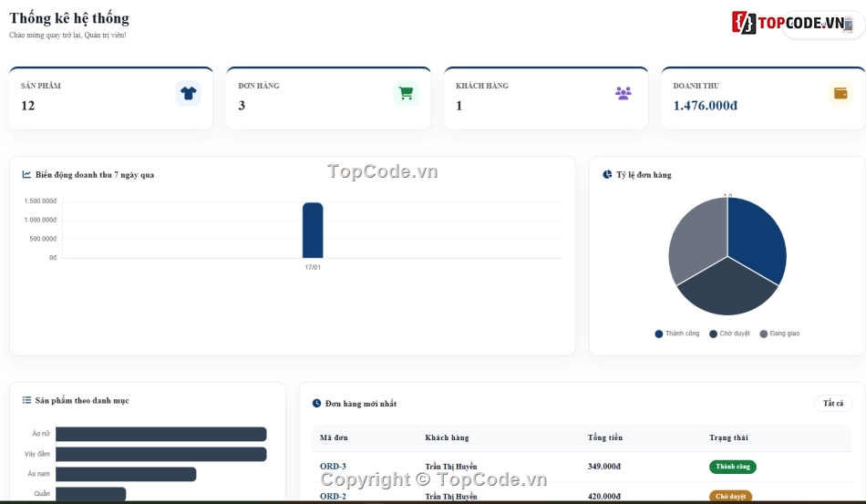866x504 pixels.
Task: Toggle the Chờ duyệt legend item
Action: [729, 334]
